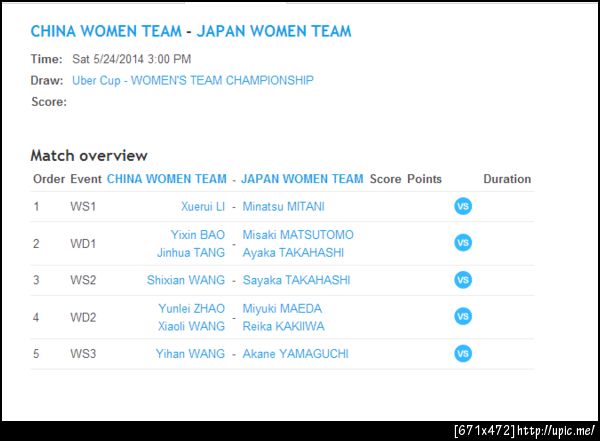Click Akane YAMAGUCHI player link
This screenshot has width=600, height=441.
pos(294,353)
